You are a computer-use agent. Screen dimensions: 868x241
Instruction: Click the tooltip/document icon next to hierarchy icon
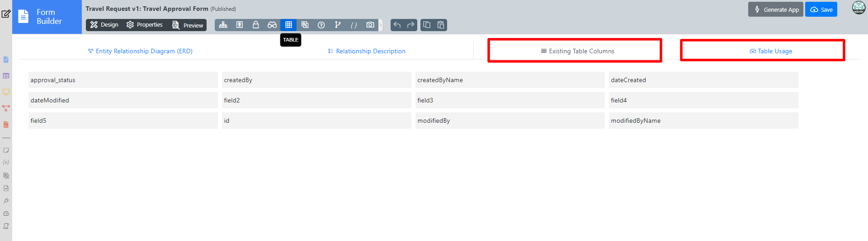(240, 25)
